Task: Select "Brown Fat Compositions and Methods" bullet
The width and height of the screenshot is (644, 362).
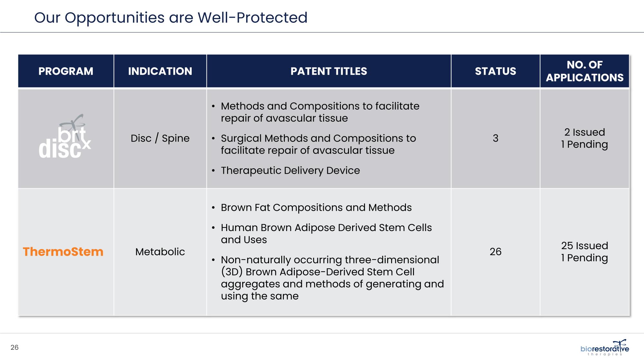Action: point(316,208)
